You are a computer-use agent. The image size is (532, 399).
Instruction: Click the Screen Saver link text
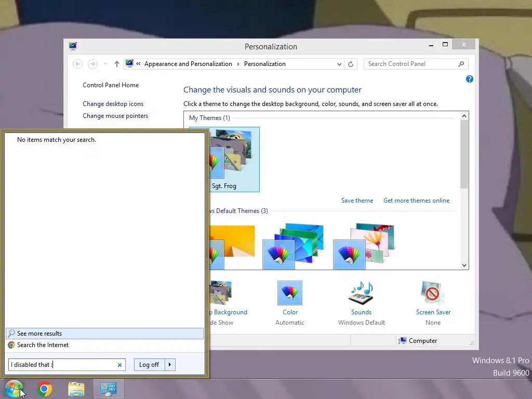click(x=433, y=312)
